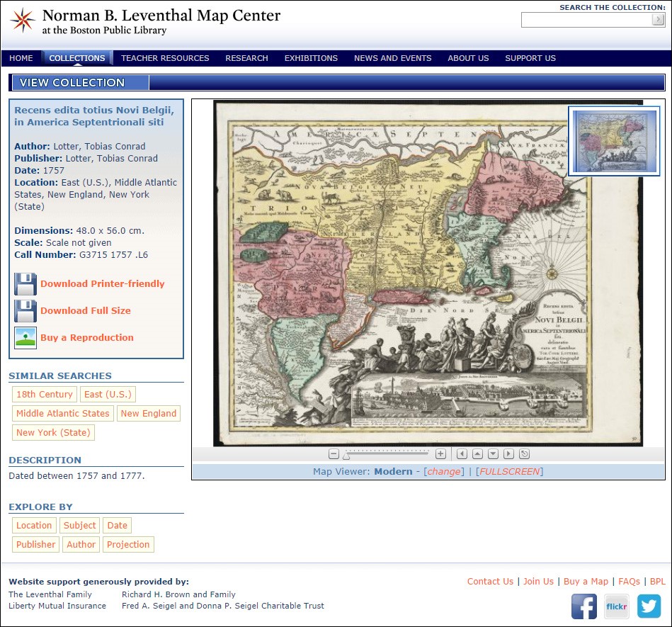Open the Exhibitions menu item
The width and height of the screenshot is (672, 627).
[x=311, y=58]
